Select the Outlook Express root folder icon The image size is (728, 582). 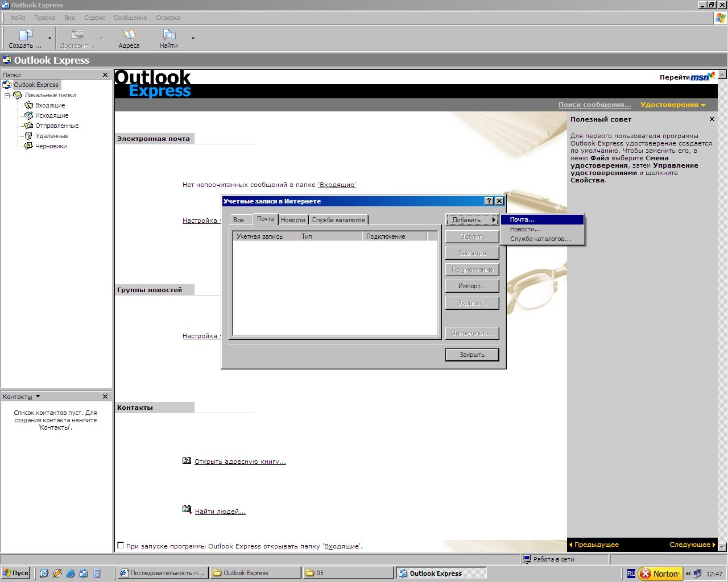[7, 85]
